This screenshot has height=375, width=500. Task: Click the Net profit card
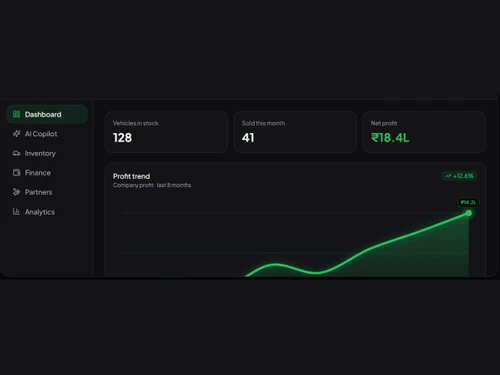(424, 132)
